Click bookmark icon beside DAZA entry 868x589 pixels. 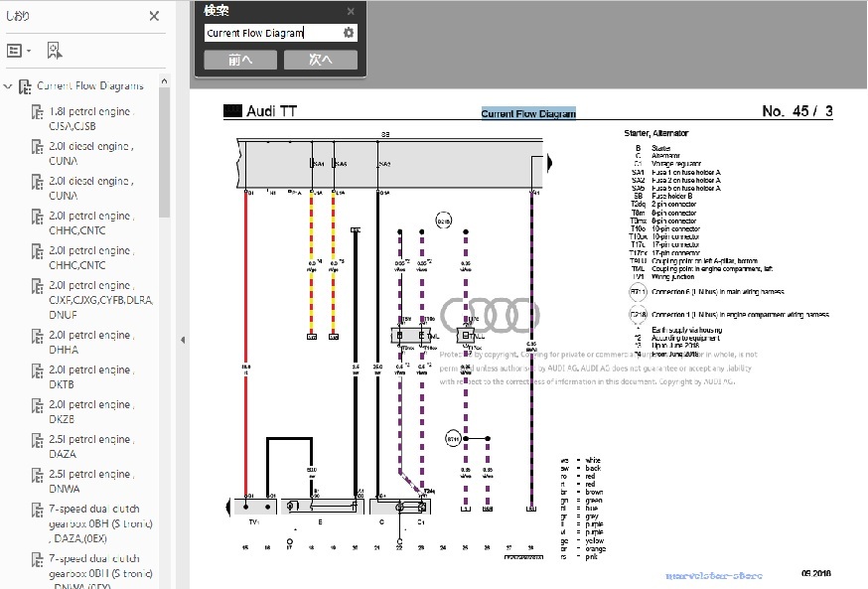[37, 441]
